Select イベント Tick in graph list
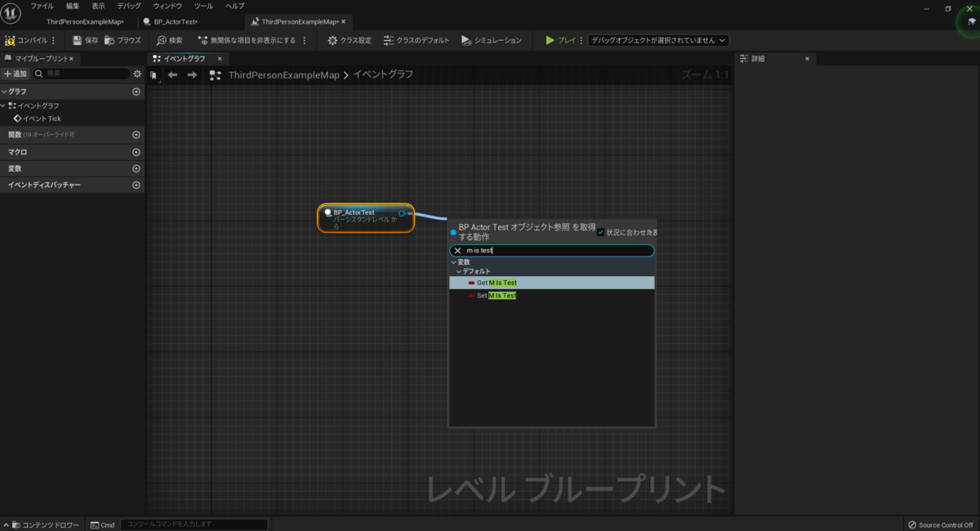The image size is (980, 531). [x=38, y=118]
